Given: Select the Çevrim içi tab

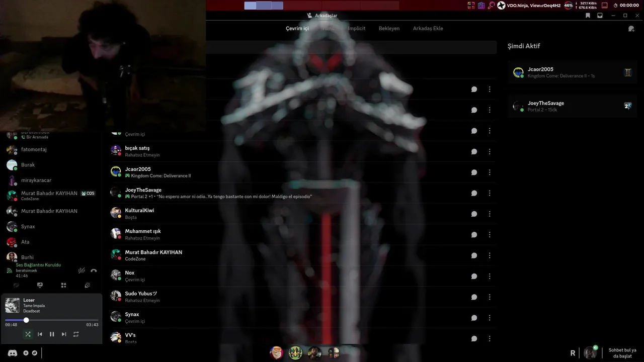Looking at the screenshot, I should [297, 29].
